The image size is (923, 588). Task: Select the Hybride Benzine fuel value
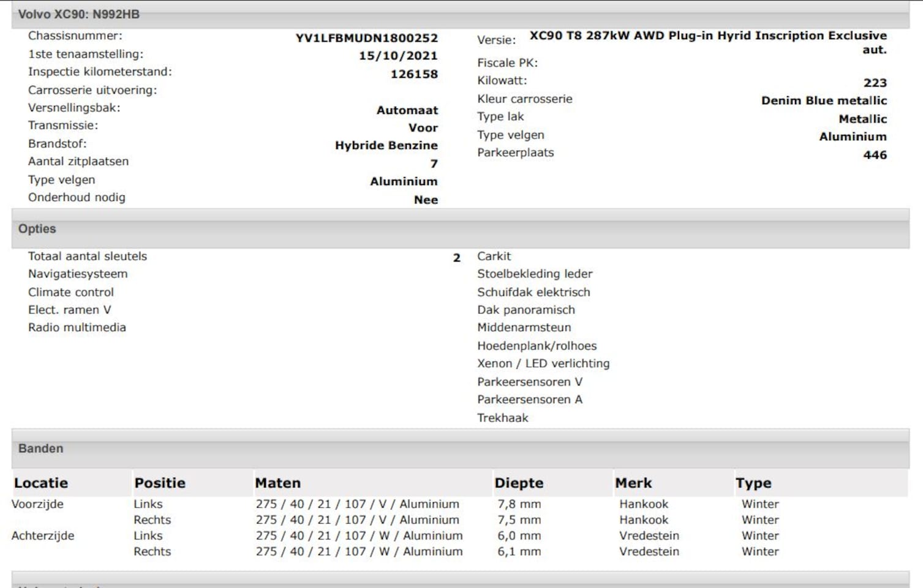[386, 146]
